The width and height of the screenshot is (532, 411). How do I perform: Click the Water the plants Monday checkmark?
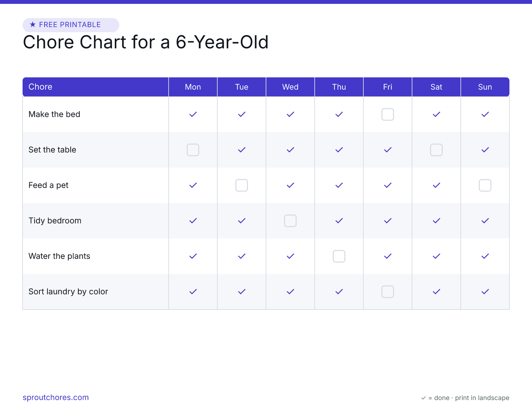pos(193,256)
